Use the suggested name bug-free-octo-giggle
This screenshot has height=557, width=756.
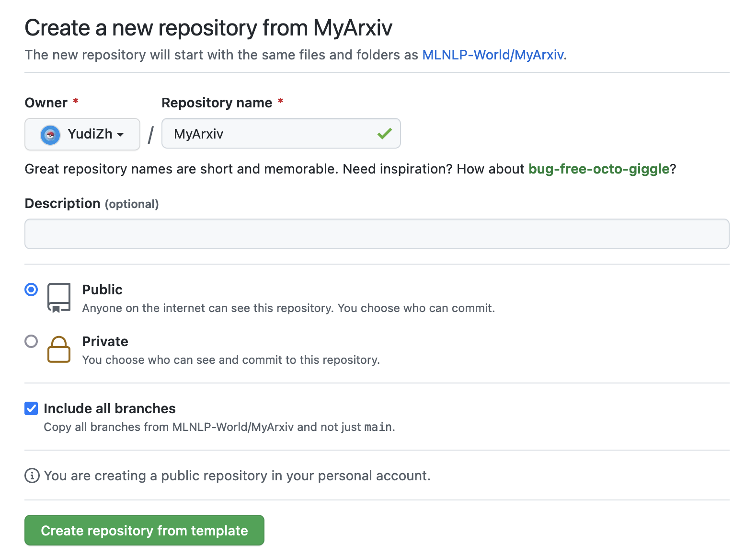pyautogui.click(x=599, y=169)
